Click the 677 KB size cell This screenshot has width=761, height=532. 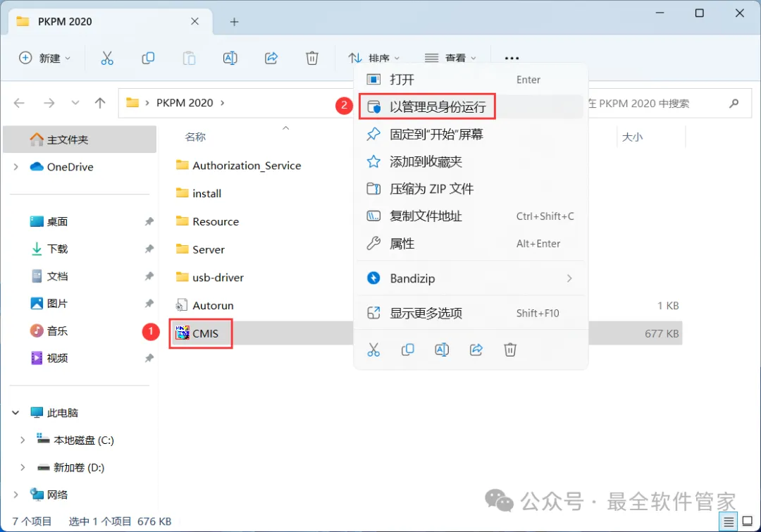662,333
